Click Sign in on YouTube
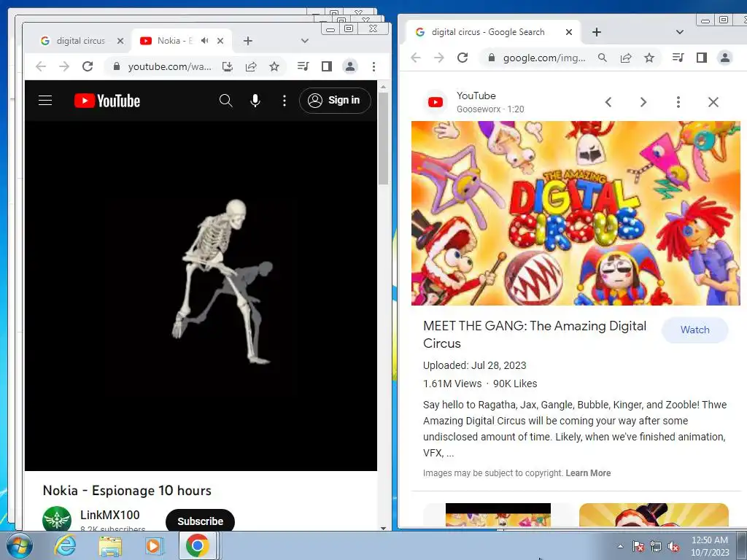Screen dimensions: 747x560 [335, 101]
